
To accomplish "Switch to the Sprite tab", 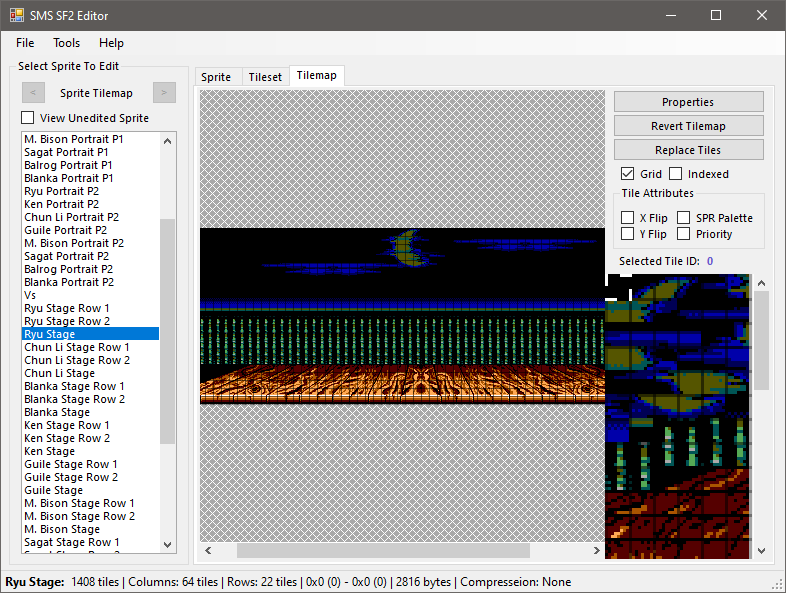I will click(216, 77).
